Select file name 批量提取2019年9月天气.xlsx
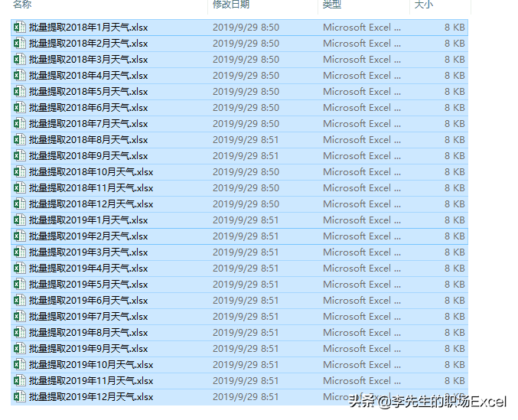This screenshot has height=420, width=518. (x=88, y=349)
